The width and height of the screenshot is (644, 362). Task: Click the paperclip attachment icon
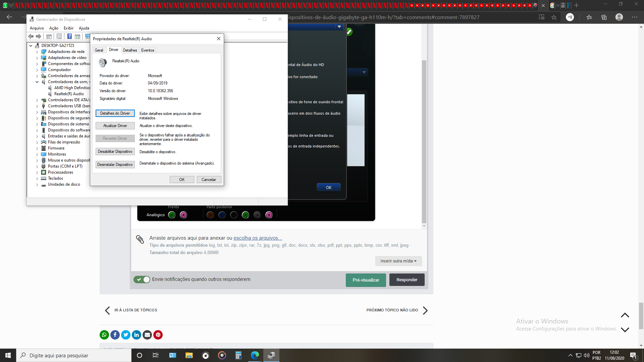[x=140, y=239]
